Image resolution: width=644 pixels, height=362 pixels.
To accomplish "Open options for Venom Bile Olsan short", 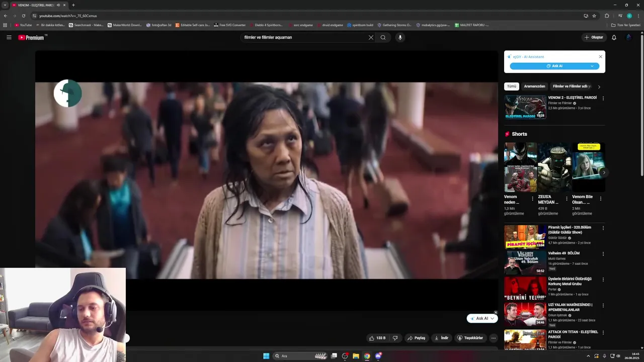I will 600,199.
